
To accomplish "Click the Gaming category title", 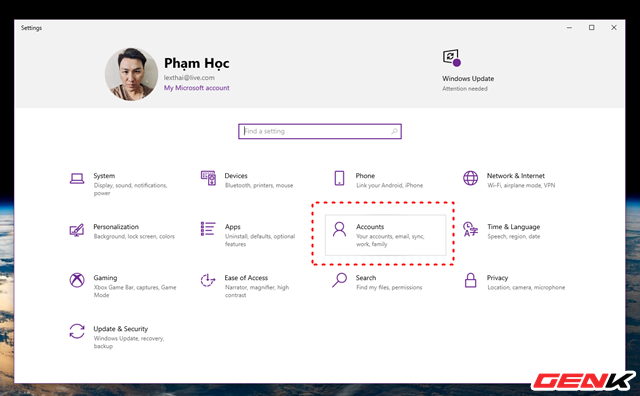I will coord(105,278).
